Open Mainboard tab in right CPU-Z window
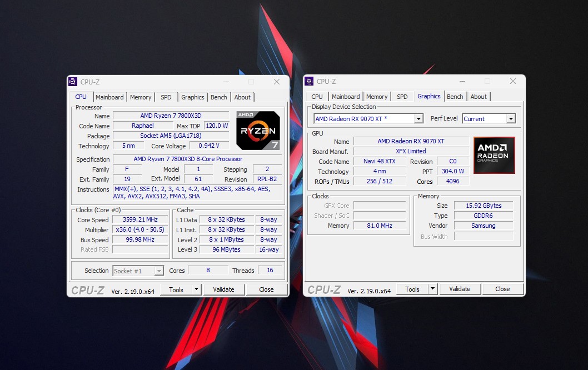Image resolution: width=588 pixels, height=370 pixels. tap(346, 97)
